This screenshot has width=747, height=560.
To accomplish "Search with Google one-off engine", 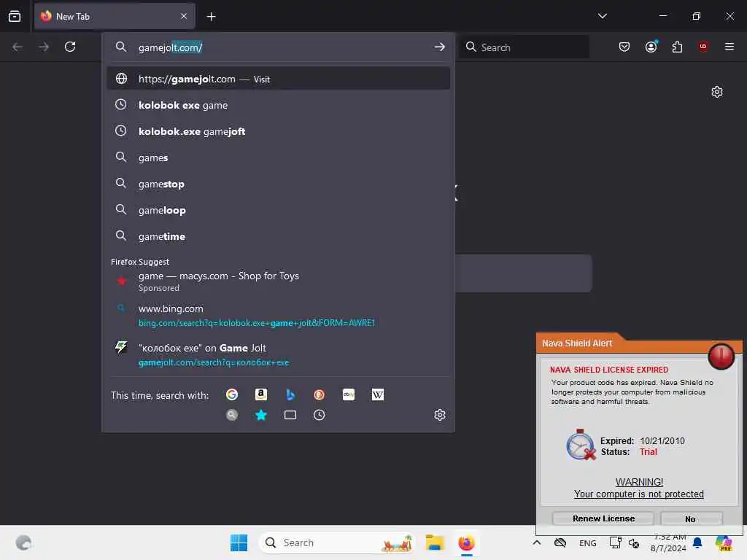I will click(232, 394).
